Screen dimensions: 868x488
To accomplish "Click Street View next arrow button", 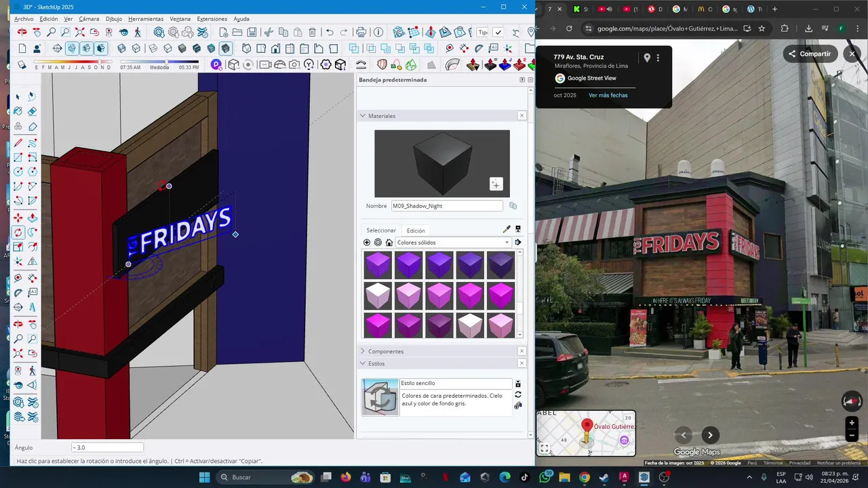I will click(x=710, y=435).
